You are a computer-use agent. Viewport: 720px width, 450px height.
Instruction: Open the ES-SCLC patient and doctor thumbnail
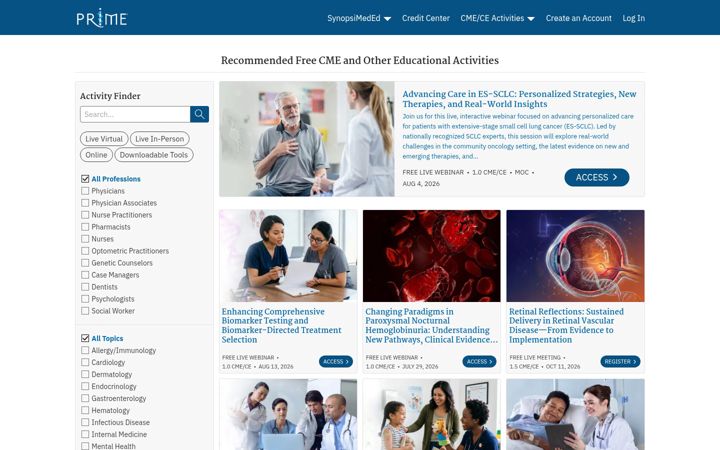click(307, 139)
